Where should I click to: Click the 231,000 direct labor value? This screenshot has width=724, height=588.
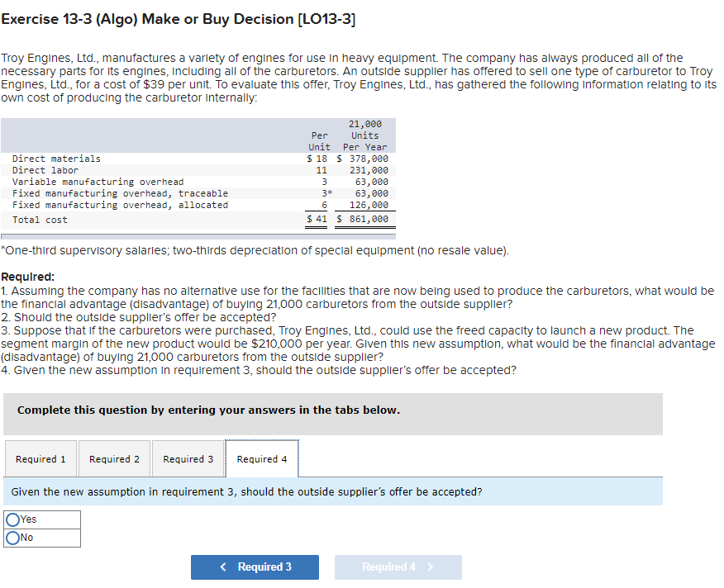pyautogui.click(x=369, y=170)
